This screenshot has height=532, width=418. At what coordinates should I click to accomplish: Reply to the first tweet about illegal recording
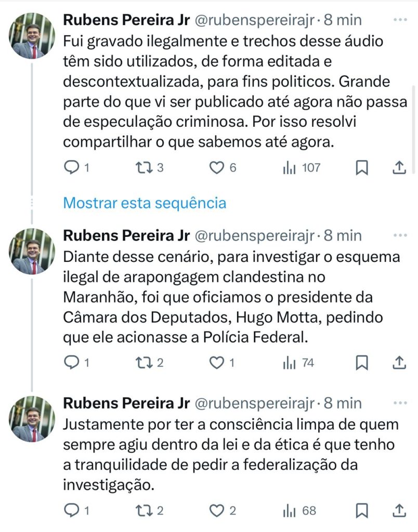(72, 167)
